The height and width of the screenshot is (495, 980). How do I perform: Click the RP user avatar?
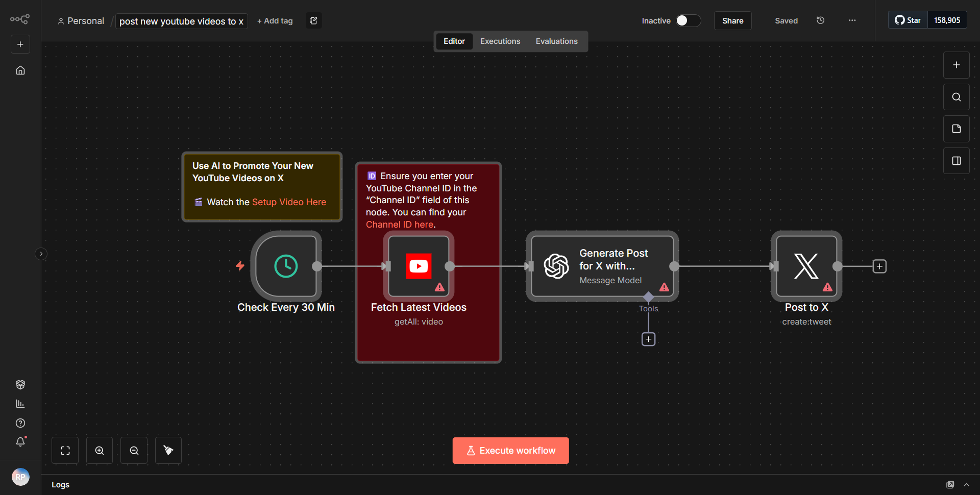[x=20, y=477]
